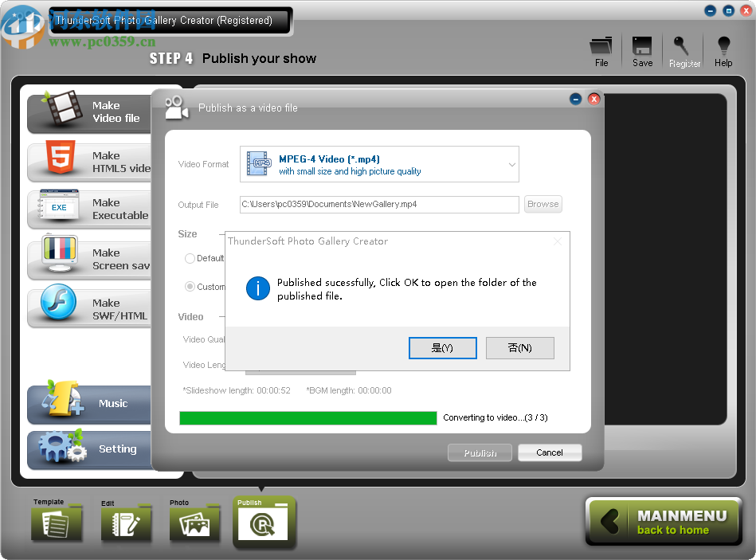Click the green conversion progress bar

coord(308,418)
